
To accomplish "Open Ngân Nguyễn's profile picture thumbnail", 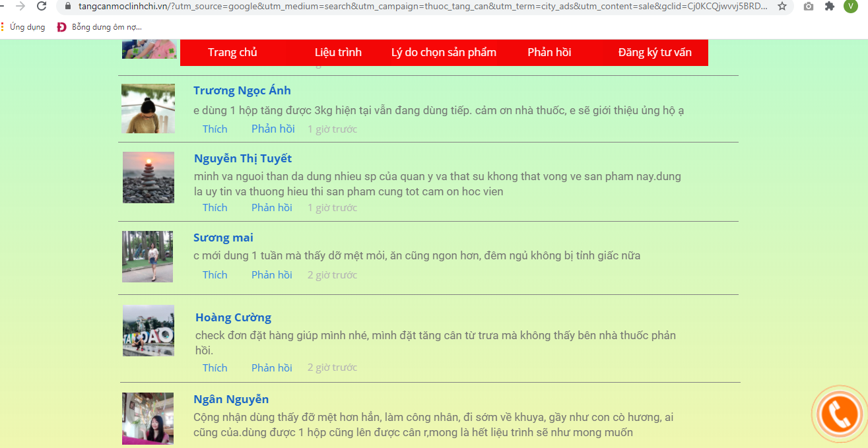I will click(x=148, y=418).
